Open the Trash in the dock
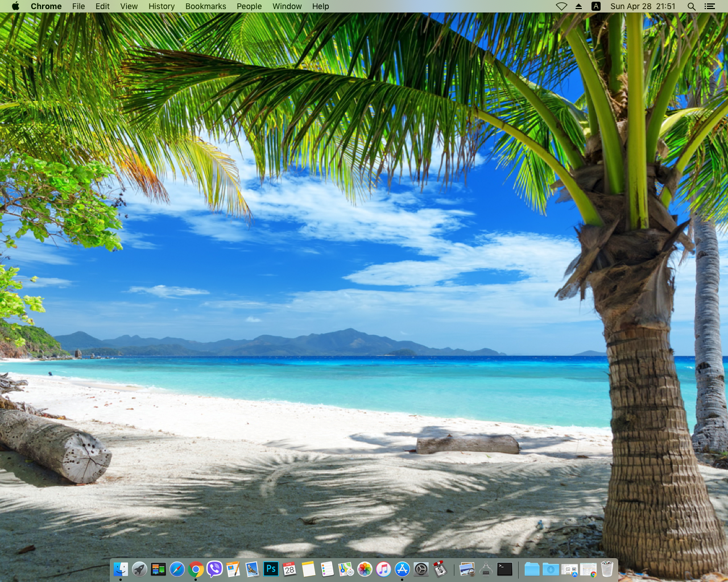The height and width of the screenshot is (582, 728). click(607, 569)
